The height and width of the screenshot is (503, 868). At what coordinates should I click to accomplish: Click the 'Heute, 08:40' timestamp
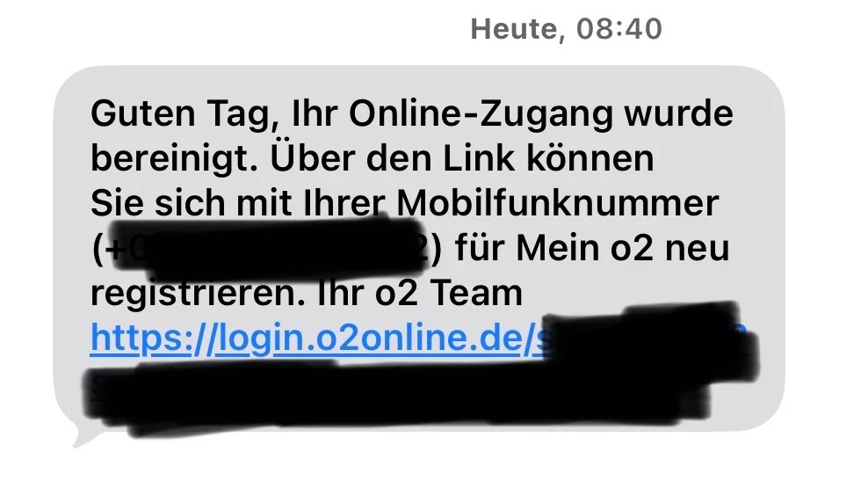566,29
